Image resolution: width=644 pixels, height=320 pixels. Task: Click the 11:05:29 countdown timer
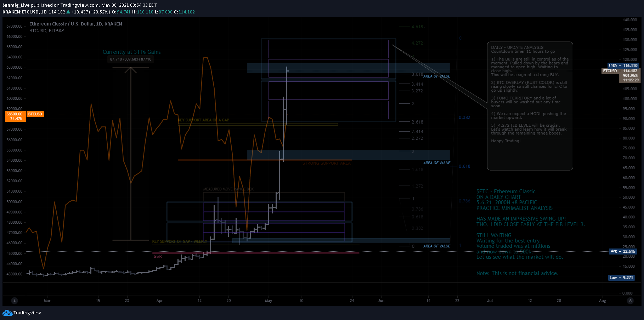pyautogui.click(x=631, y=80)
